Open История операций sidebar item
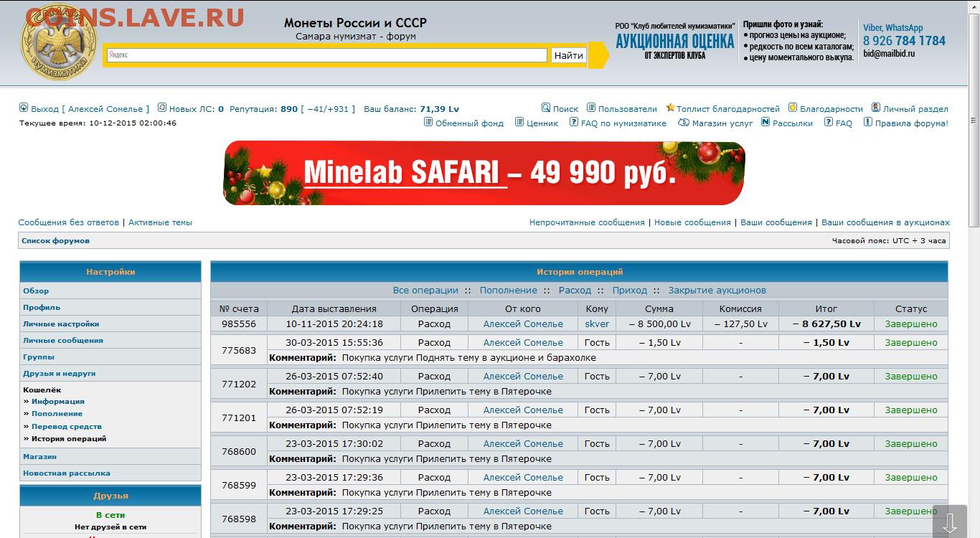The width and height of the screenshot is (980, 538). [x=69, y=439]
